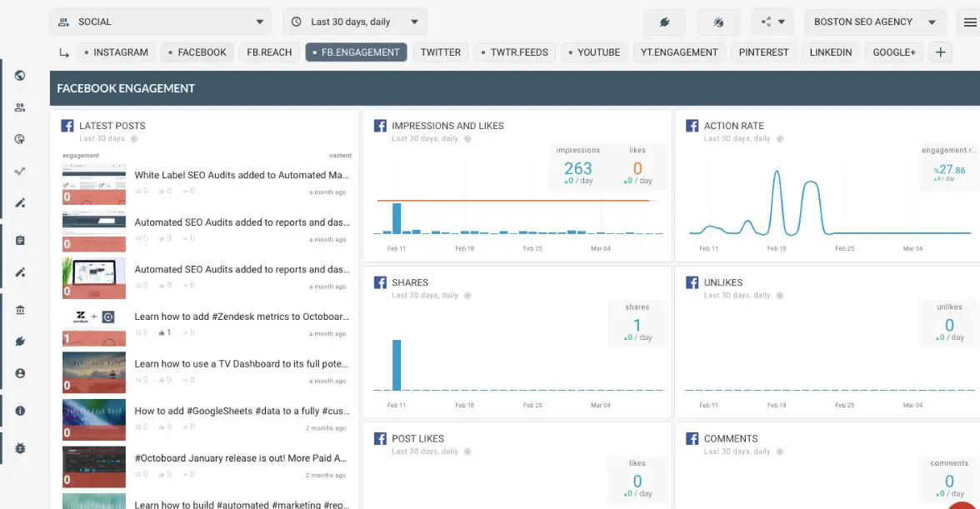This screenshot has height=509, width=980.
Task: Open the share options dropdown
Action: click(772, 22)
